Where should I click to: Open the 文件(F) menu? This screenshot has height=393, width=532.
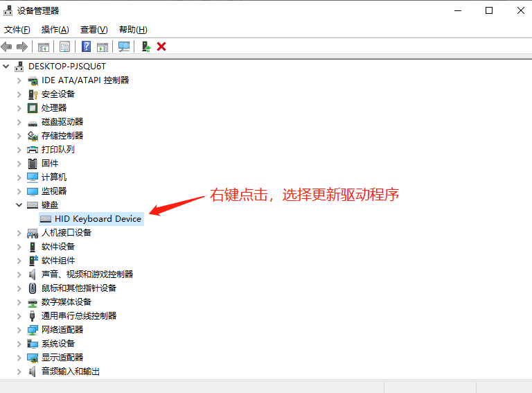(x=17, y=30)
